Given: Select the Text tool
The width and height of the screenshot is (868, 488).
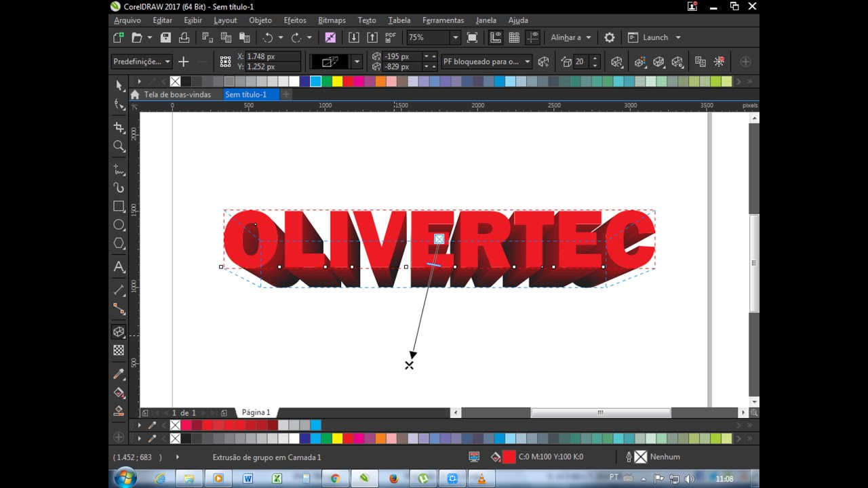Looking at the screenshot, I should pyautogui.click(x=119, y=267).
